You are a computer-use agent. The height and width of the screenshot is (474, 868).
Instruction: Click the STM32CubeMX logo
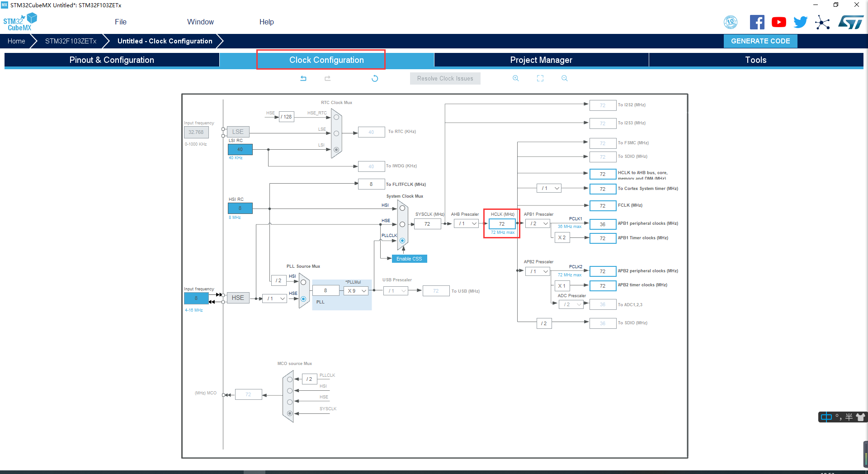coord(20,22)
